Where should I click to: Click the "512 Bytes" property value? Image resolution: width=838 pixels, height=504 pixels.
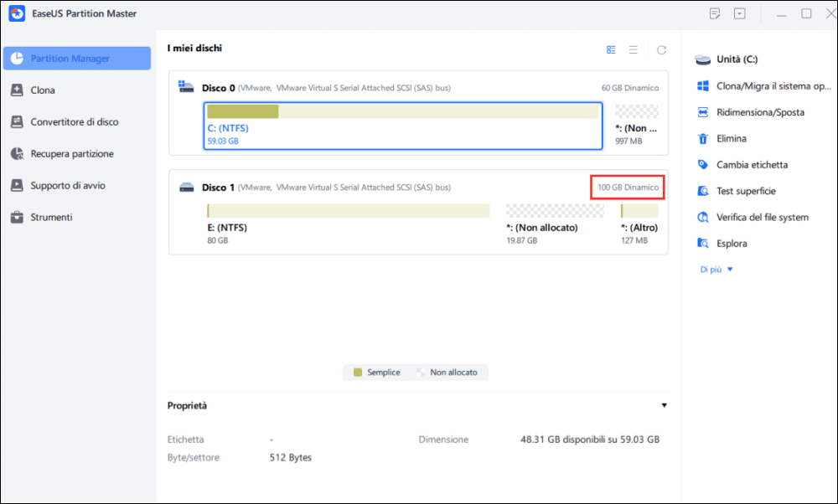tap(291, 458)
